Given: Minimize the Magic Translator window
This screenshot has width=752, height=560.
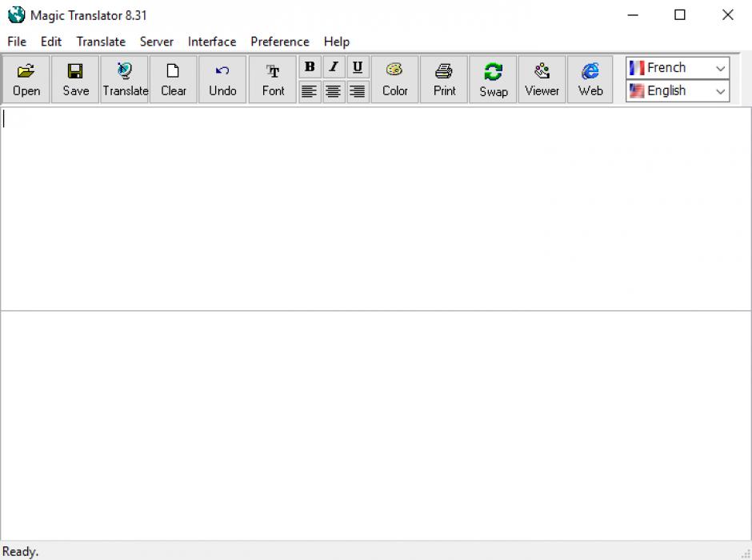Looking at the screenshot, I should click(x=633, y=15).
